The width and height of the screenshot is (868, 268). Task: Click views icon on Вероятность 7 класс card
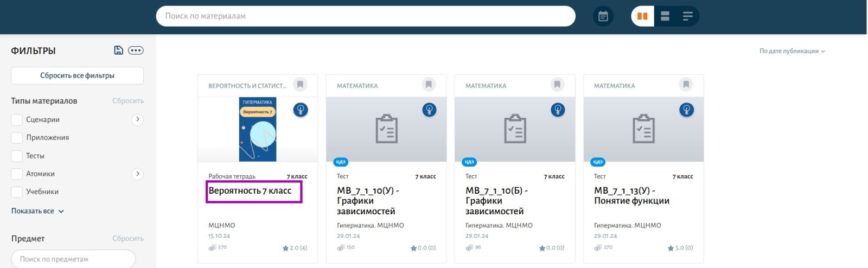point(212,247)
